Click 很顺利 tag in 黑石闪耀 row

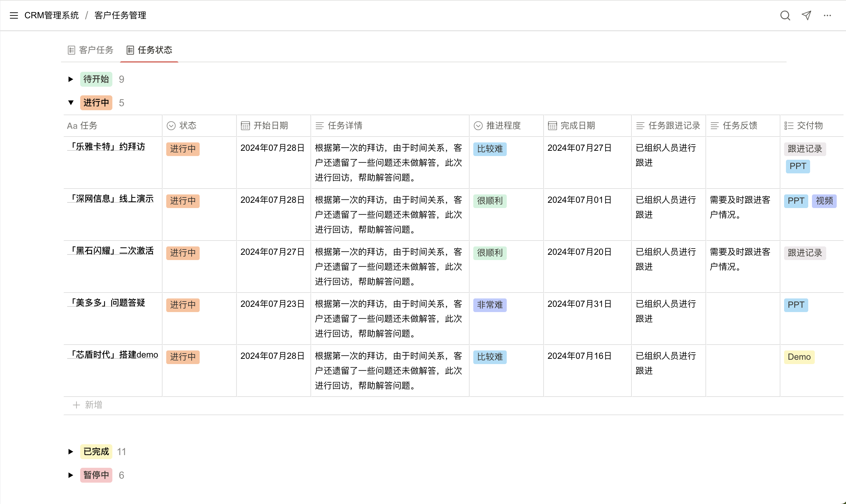(490, 253)
